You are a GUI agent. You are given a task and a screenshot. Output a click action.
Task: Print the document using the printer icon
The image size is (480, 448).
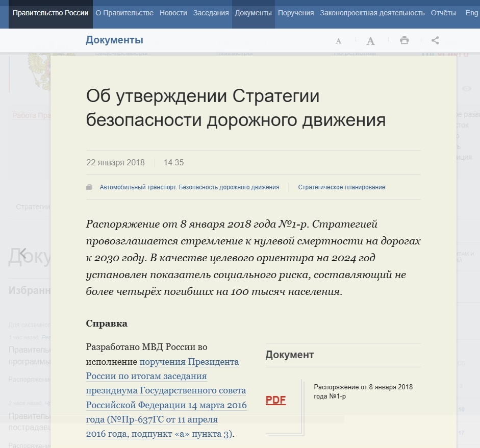click(x=405, y=40)
